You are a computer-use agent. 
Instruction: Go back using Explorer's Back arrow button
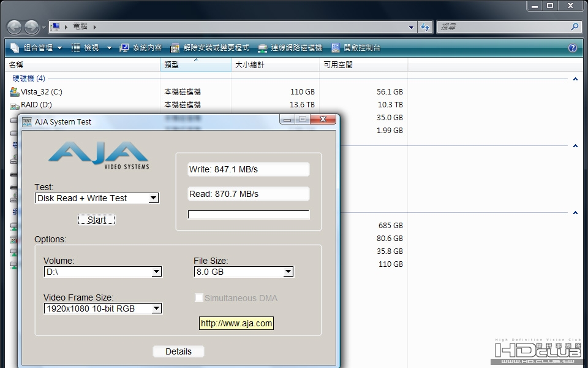pyautogui.click(x=14, y=27)
